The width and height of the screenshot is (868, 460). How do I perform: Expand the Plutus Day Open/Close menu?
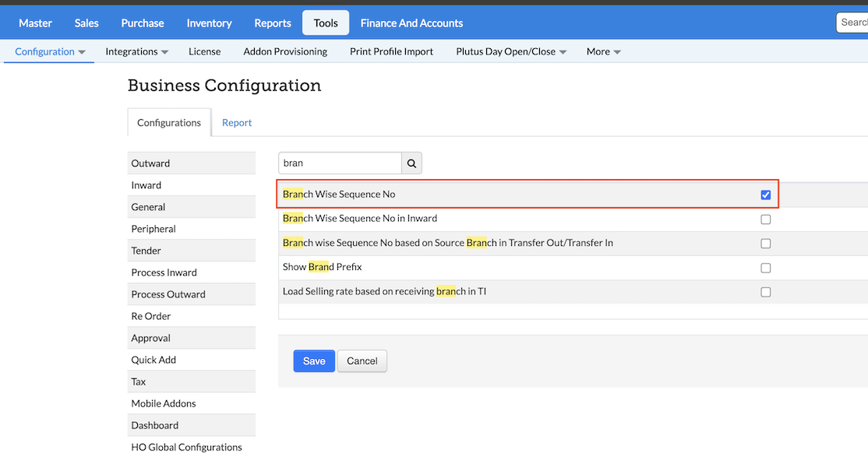511,51
